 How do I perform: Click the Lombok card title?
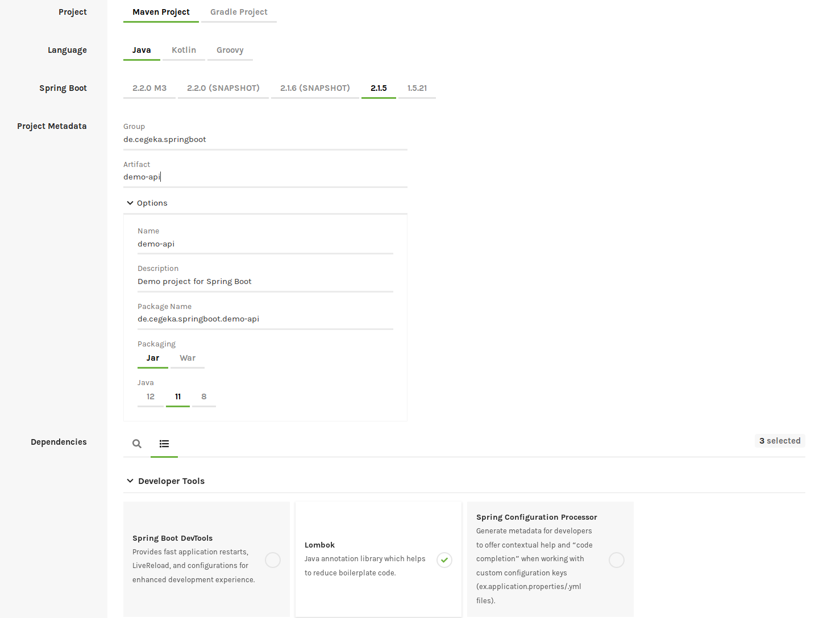coord(319,545)
